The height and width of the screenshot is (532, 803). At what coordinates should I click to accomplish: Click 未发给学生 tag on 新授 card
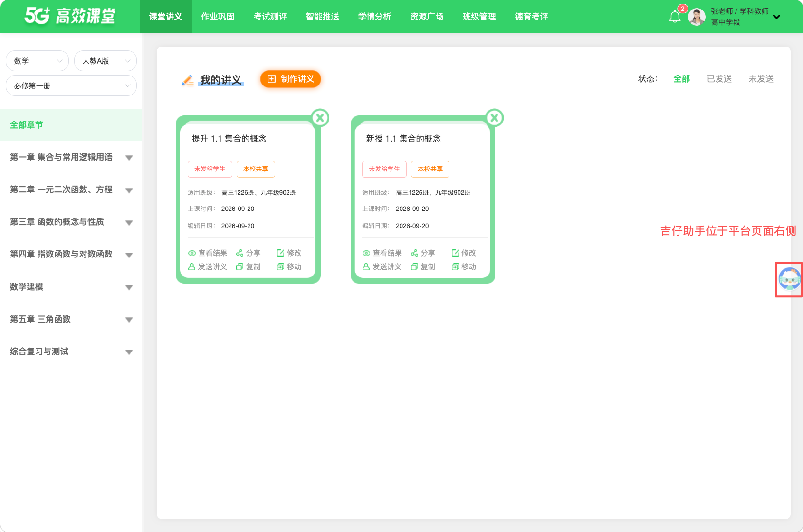[384, 169]
